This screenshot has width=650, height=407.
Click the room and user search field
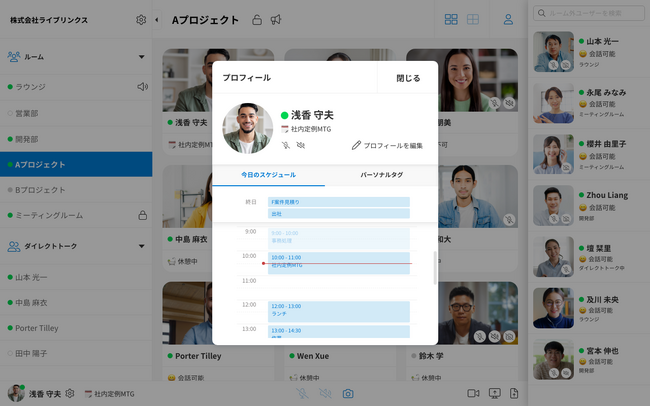tap(590, 14)
